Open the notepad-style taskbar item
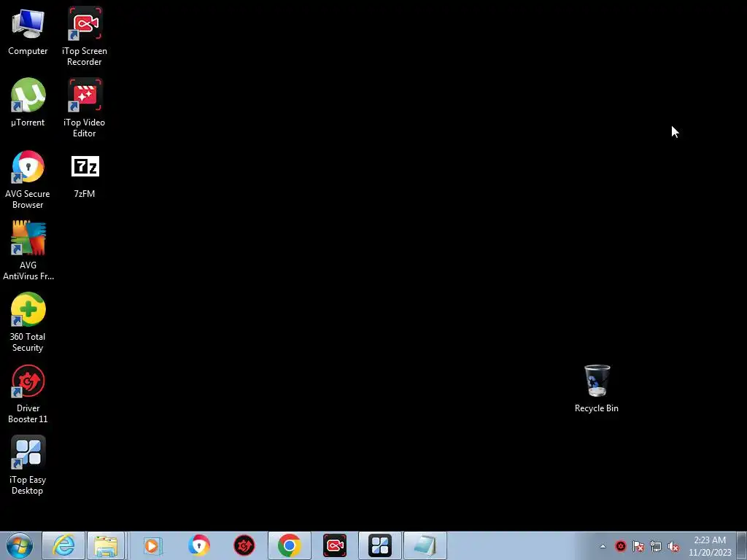Screen dimensions: 747x560 pos(425,545)
